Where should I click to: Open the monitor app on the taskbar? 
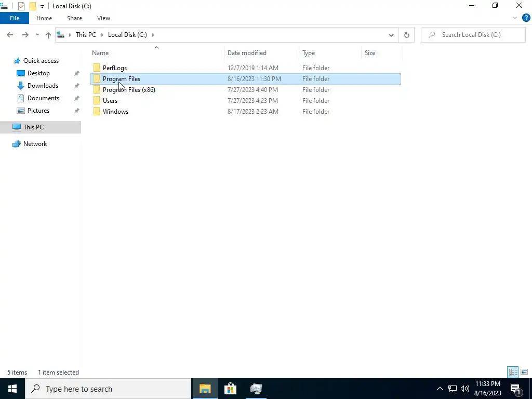point(256,389)
